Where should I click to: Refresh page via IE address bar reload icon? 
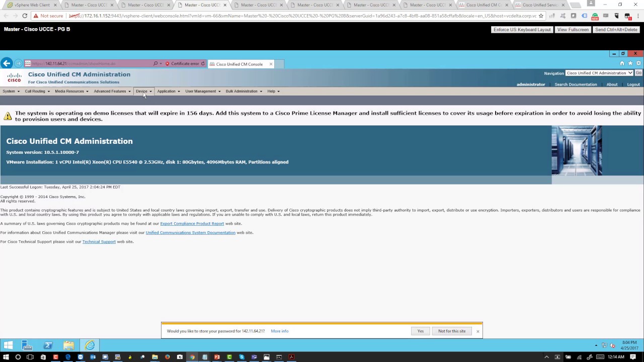click(203, 64)
